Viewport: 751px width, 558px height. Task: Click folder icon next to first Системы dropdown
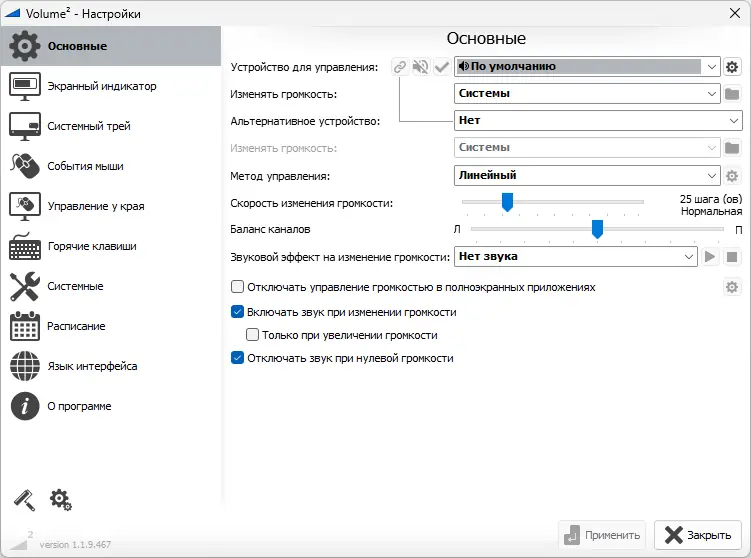point(732,94)
